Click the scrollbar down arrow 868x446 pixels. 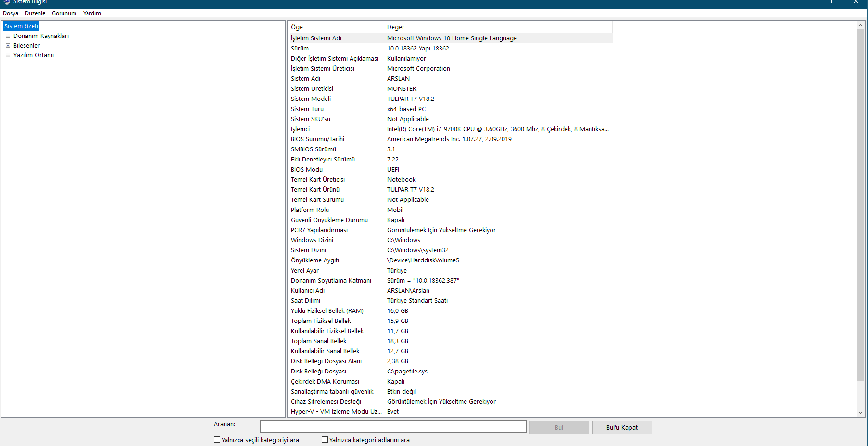[x=860, y=412]
